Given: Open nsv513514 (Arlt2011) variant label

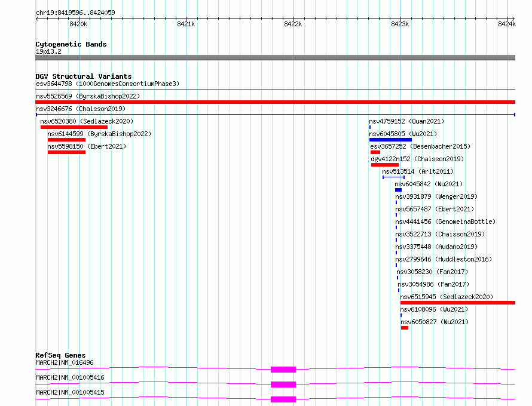Looking at the screenshot, I should [418, 171].
